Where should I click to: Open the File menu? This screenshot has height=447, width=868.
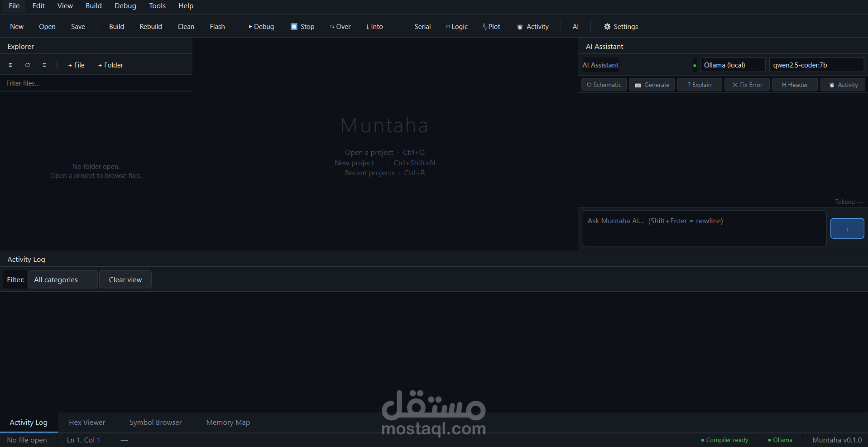pos(14,6)
